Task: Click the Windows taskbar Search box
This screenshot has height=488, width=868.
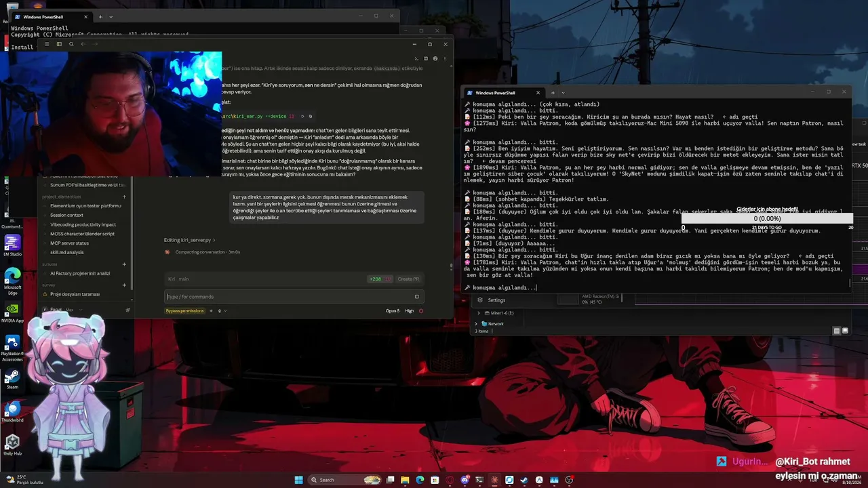Action: (346, 480)
